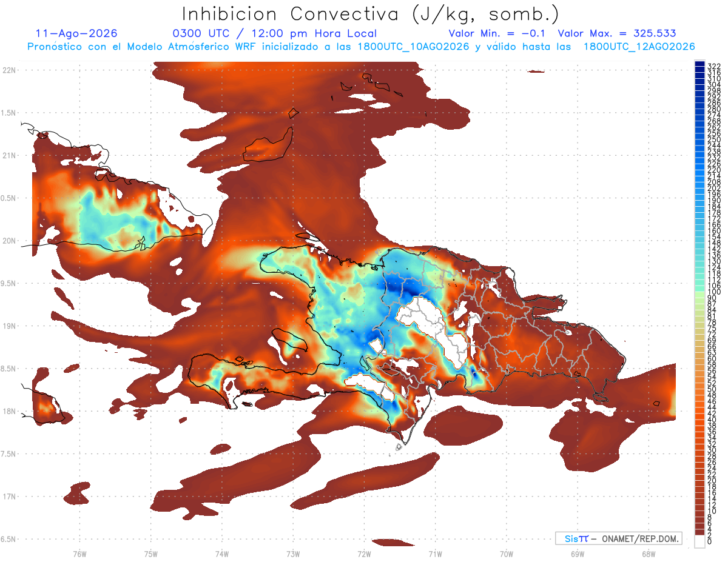The image size is (728, 562).
Task: Click the '68W' longitude label
Action: [x=648, y=553]
